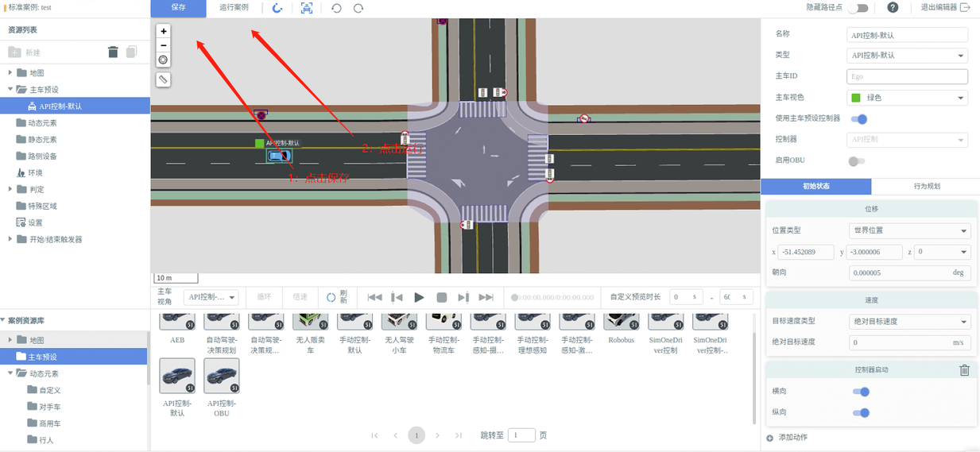Image resolution: width=980 pixels, height=452 pixels.
Task: Click the 名称 name input field
Action: tap(908, 35)
